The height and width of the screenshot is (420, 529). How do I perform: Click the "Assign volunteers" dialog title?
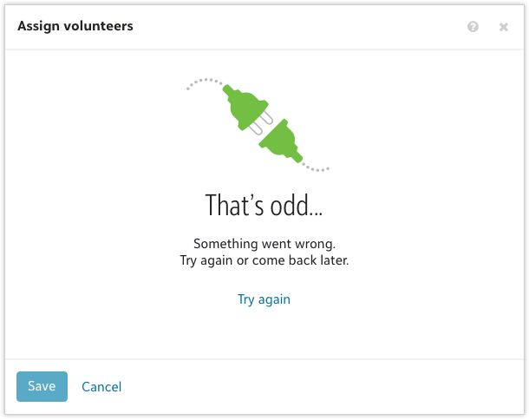[x=75, y=26]
